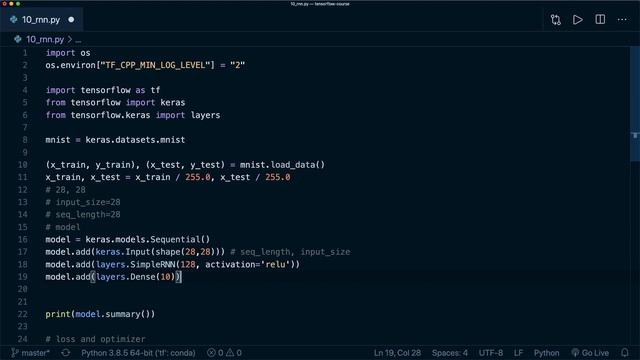This screenshot has height=360, width=640.
Task: Select the 10_rnn.py editor tab
Action: [x=41, y=20]
